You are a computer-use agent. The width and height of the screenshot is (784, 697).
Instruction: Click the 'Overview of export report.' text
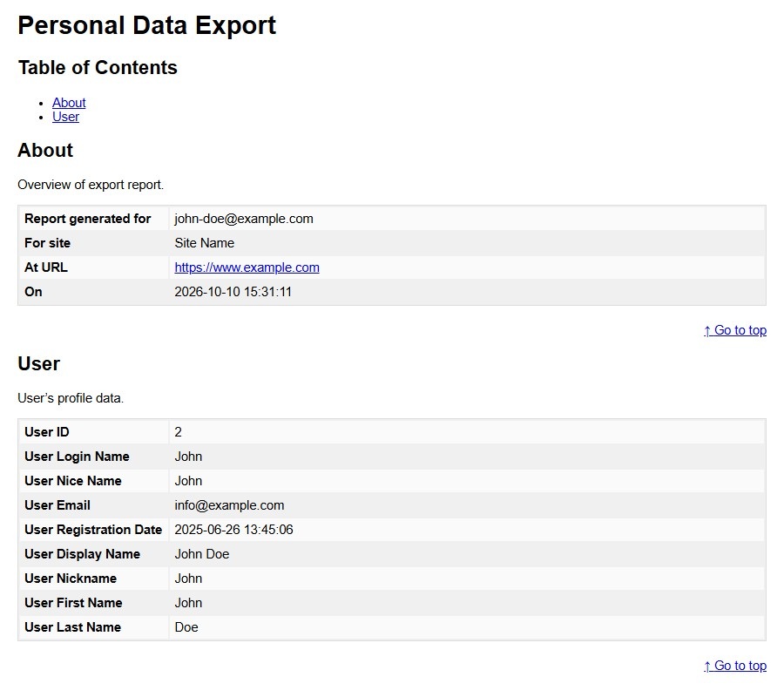click(x=91, y=185)
